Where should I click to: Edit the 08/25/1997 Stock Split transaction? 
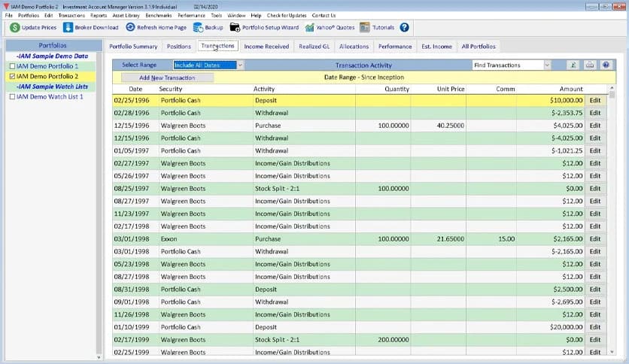click(595, 189)
